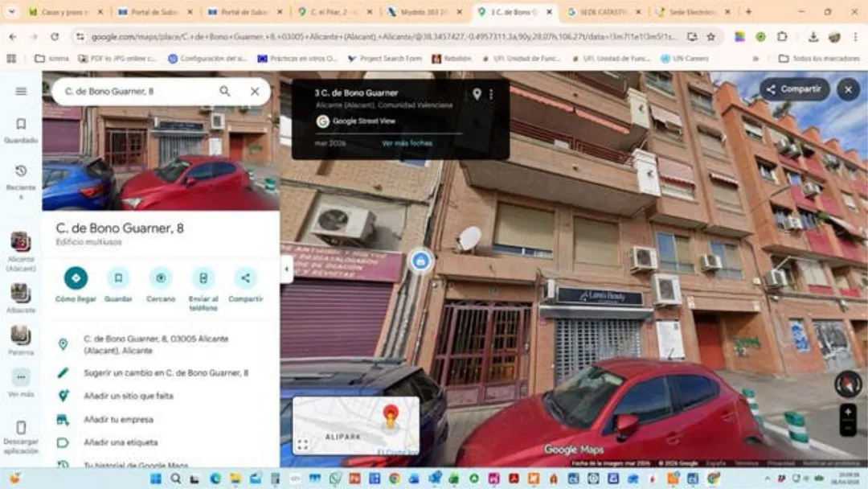The height and width of the screenshot is (489, 868).
Task: Open the Google Maps hamburger menu
Action: coord(21,91)
